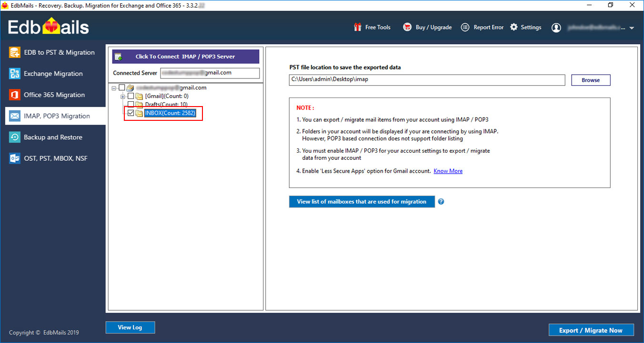Viewport: 644px width, 343px height.
Task: Click the EdbMails logo in header
Action: tap(49, 27)
